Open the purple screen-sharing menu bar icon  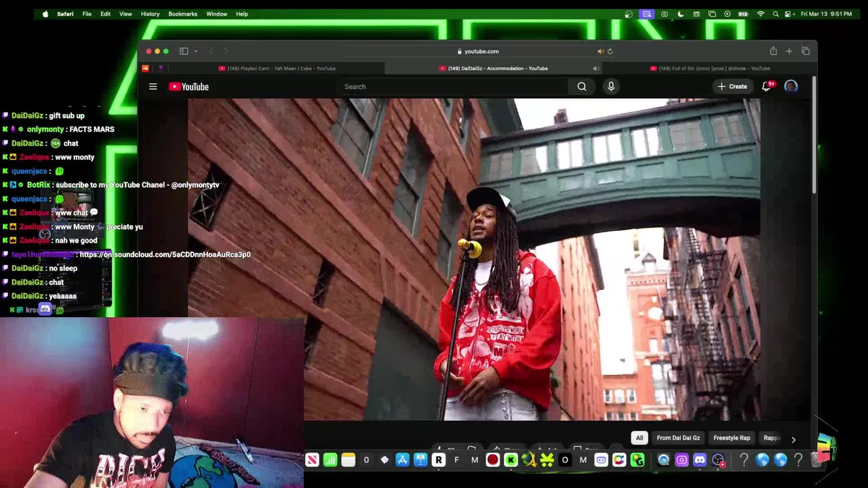[x=647, y=14]
